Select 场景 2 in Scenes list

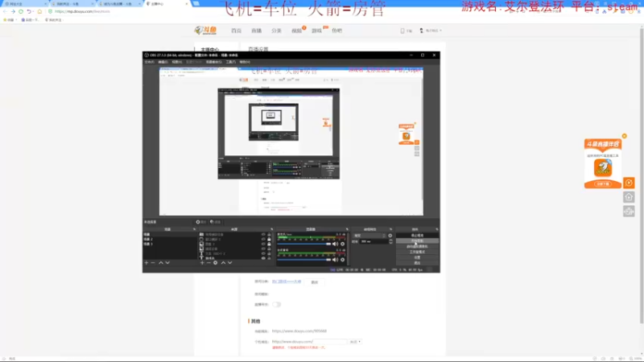(x=148, y=239)
